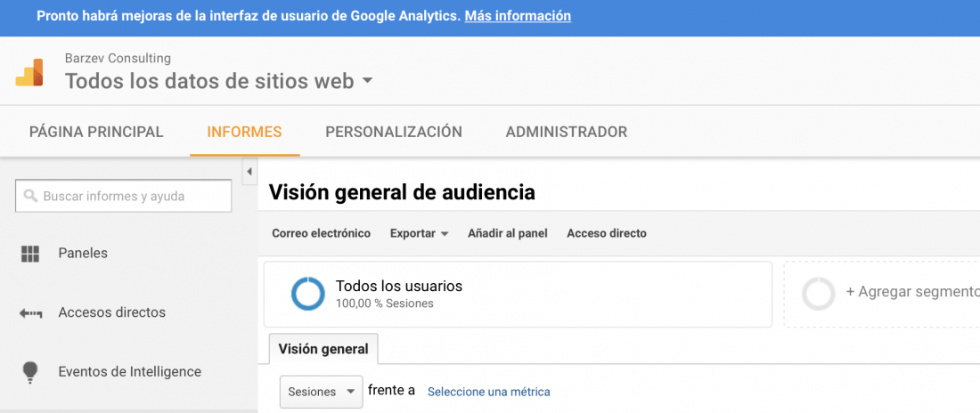Switch to the Página Principal tab
980x413 pixels.
coord(96,132)
